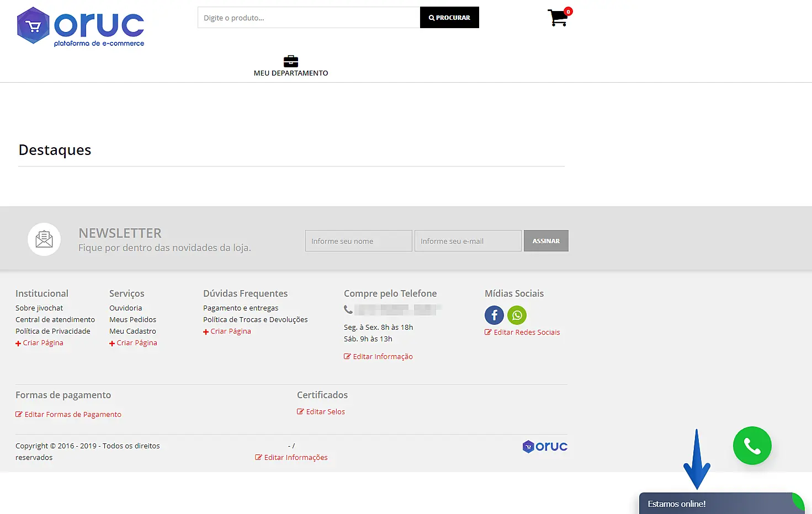Click the green phone call button
Viewport: 812px width, 514px height.
(752, 446)
